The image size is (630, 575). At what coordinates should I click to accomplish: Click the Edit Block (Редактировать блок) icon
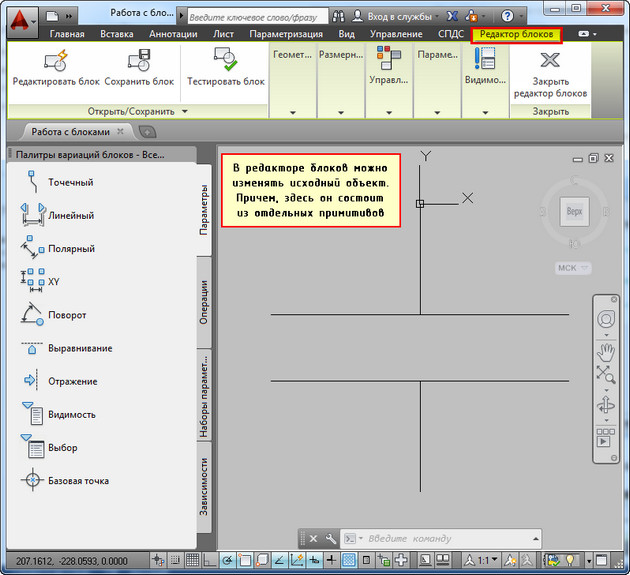56,60
